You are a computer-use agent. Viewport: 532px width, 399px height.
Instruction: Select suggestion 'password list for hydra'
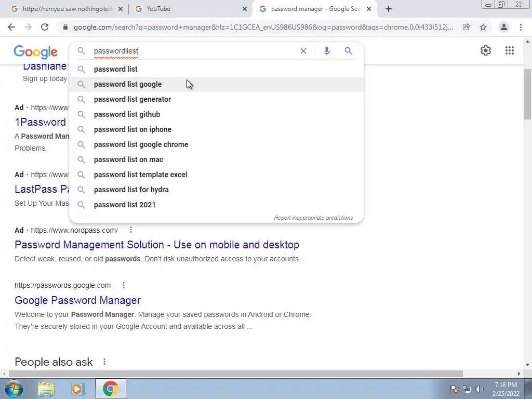click(216, 190)
